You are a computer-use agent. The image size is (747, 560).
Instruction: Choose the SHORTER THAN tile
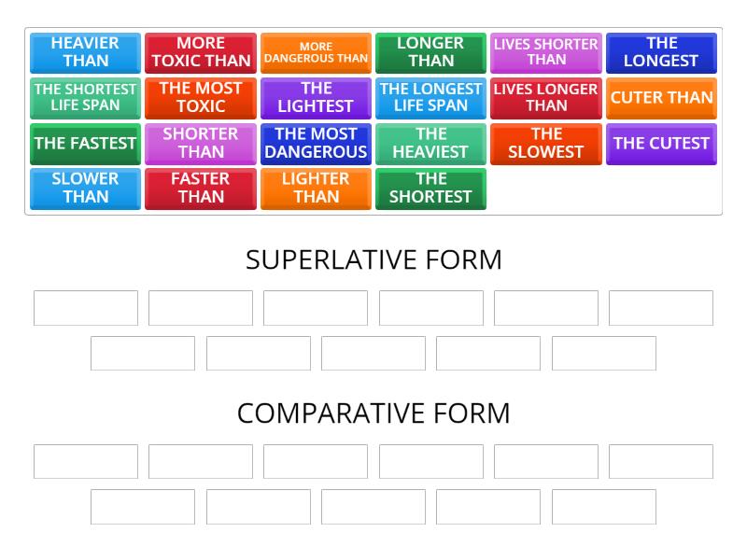tap(200, 144)
